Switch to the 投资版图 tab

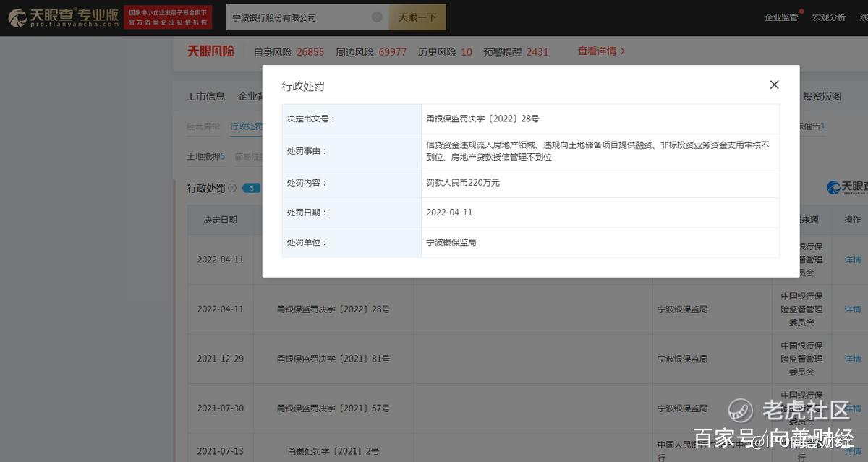pyautogui.click(x=822, y=96)
